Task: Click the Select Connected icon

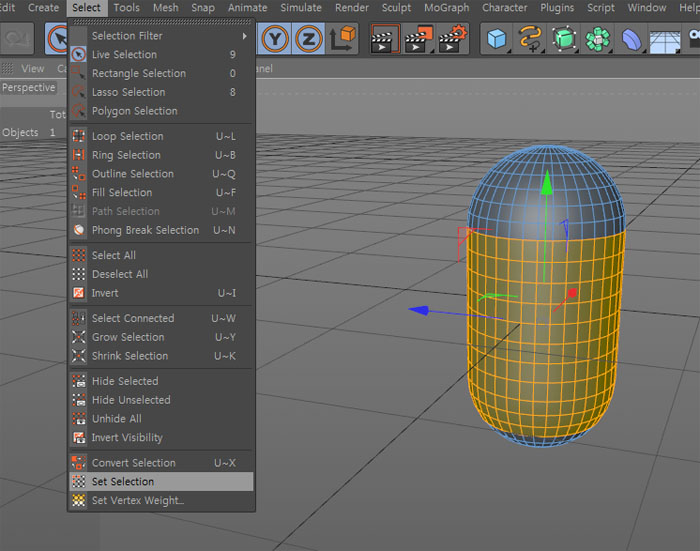Action: tap(79, 318)
